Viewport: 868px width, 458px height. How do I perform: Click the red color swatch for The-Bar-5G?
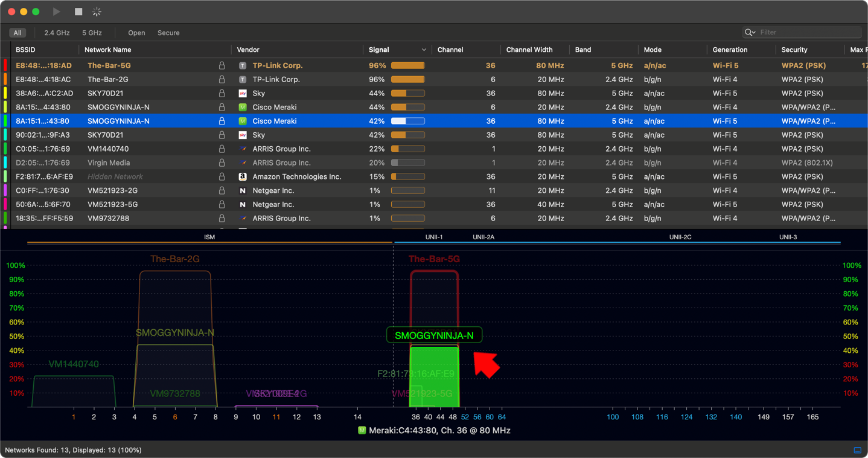[5, 65]
